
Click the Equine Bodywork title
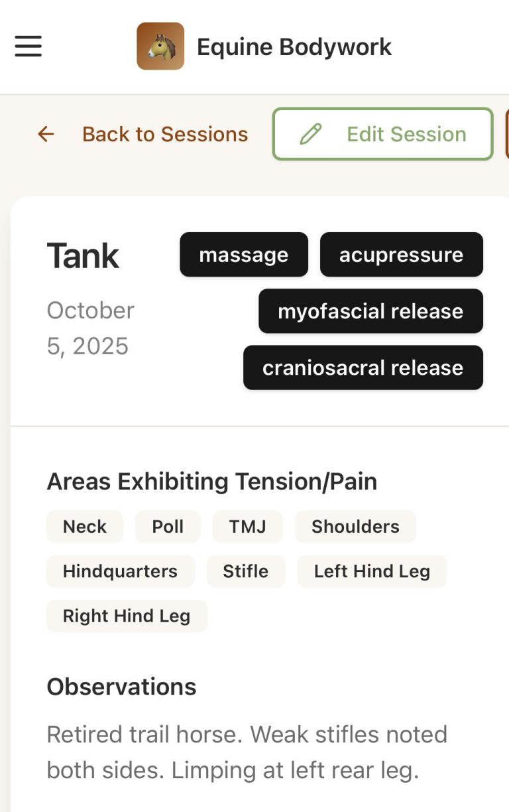pos(294,47)
